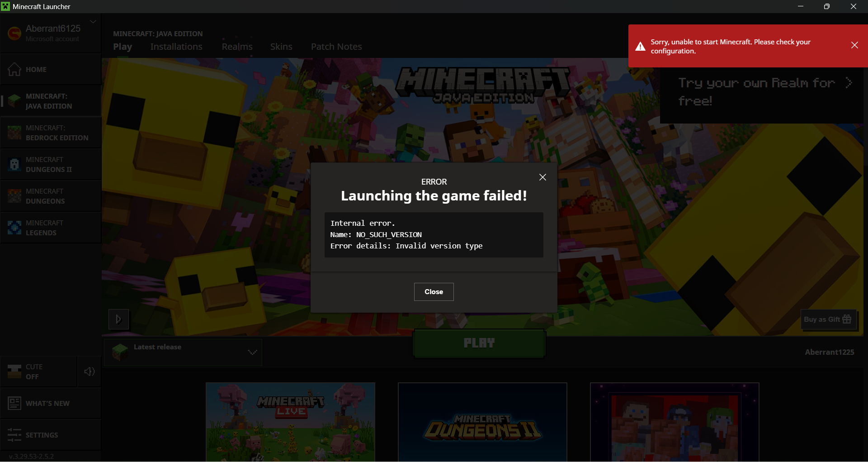Click the speaker sound icon in the sidebar
The image size is (868, 462).
click(x=90, y=372)
